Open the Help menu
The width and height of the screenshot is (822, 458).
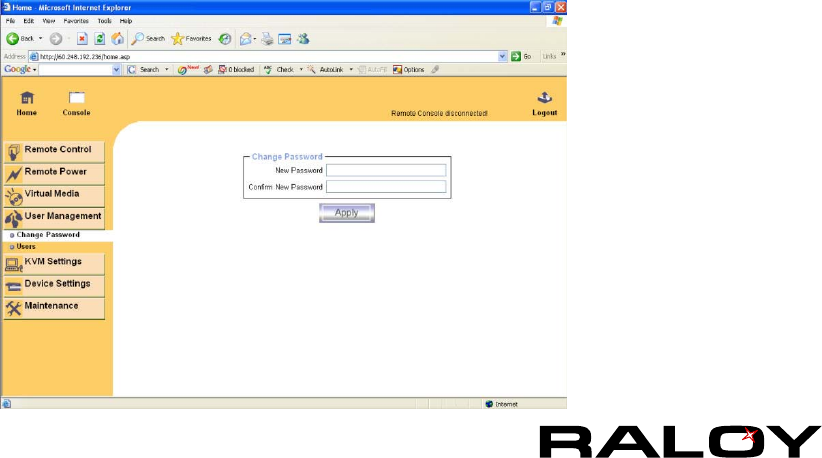(126, 21)
